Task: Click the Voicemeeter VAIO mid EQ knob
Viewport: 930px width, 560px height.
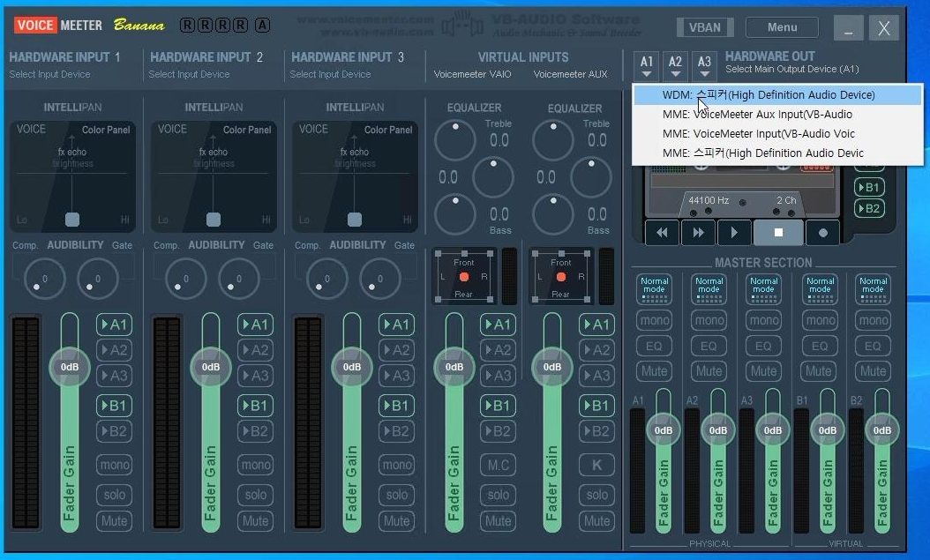Action: tap(493, 177)
